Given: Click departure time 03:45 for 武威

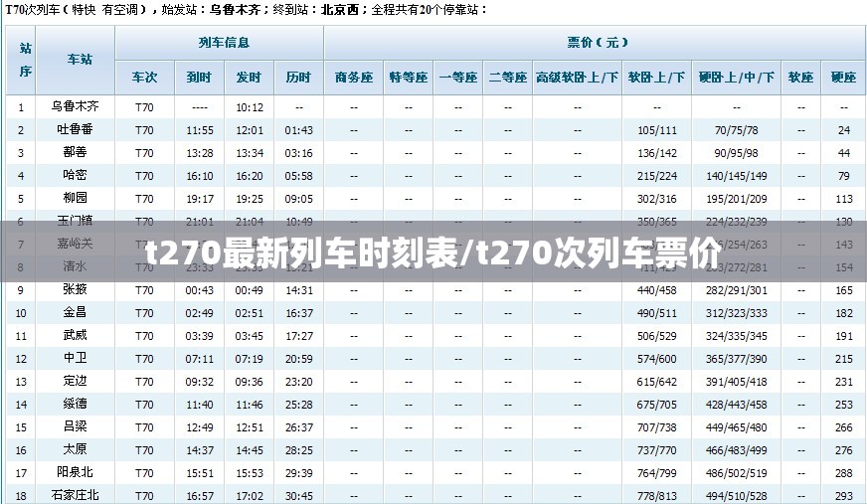Looking at the screenshot, I should [x=250, y=336].
